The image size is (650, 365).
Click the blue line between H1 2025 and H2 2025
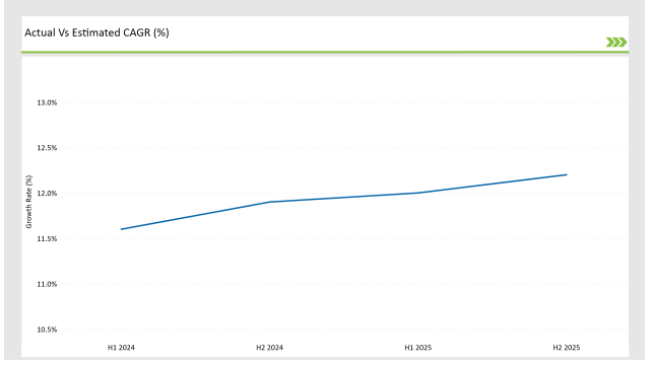[492, 184]
